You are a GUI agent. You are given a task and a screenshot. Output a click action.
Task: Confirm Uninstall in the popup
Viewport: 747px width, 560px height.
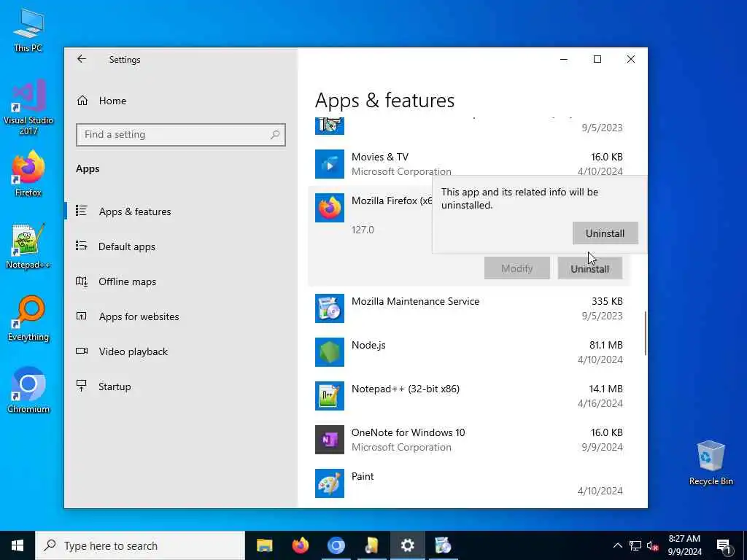click(605, 233)
